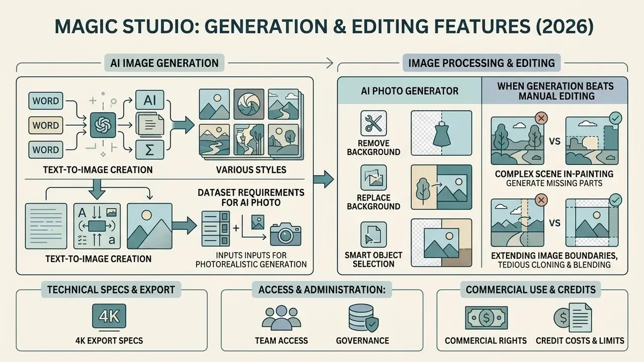Click the camera icon for photorealistic generation
Viewport: 644px width, 362px height.
[x=285, y=233]
